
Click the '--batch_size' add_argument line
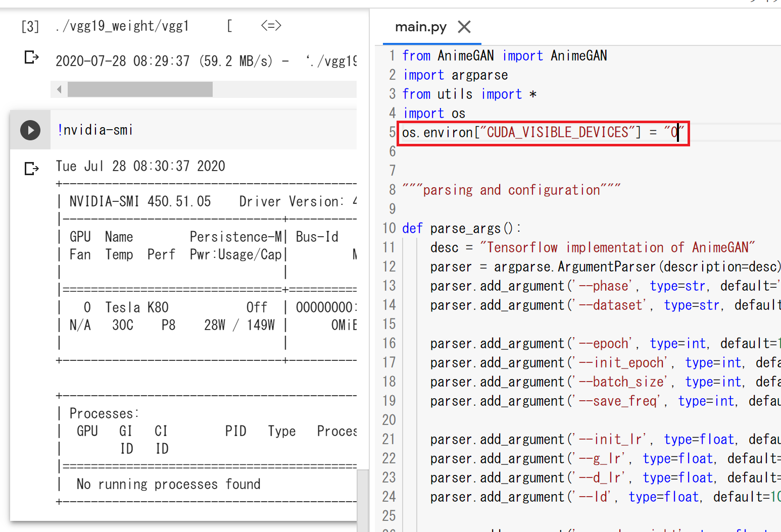(x=556, y=382)
